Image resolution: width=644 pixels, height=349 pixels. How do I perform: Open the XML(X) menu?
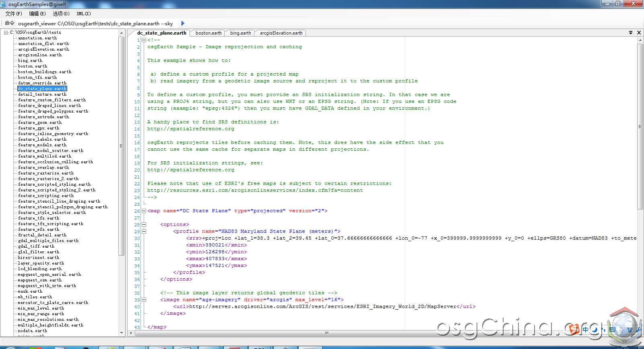point(84,14)
